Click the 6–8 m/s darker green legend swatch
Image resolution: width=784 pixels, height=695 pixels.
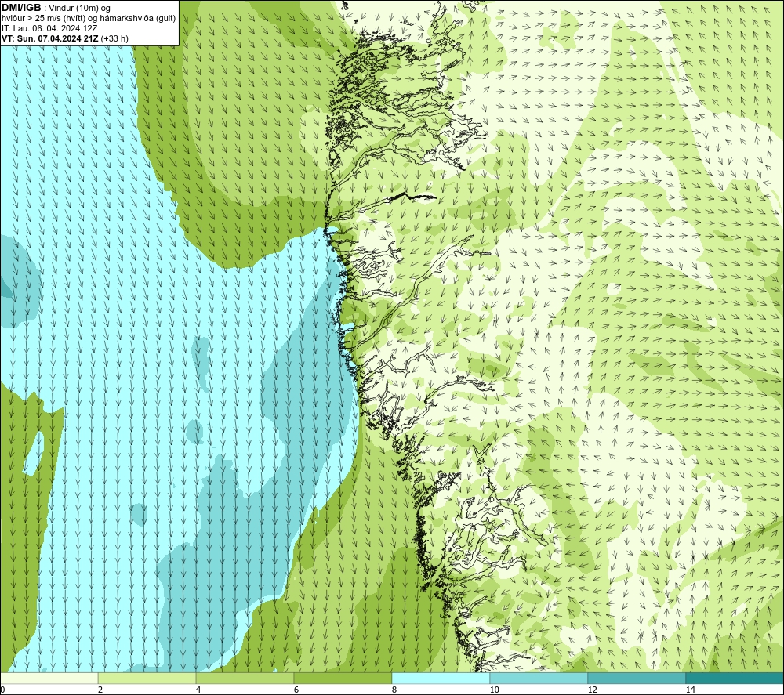click(343, 678)
